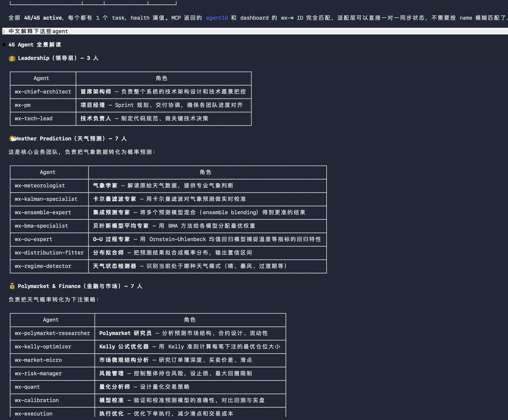Click the 量化分析师 role description
The height and width of the screenshot is (420, 508).
click(144, 387)
